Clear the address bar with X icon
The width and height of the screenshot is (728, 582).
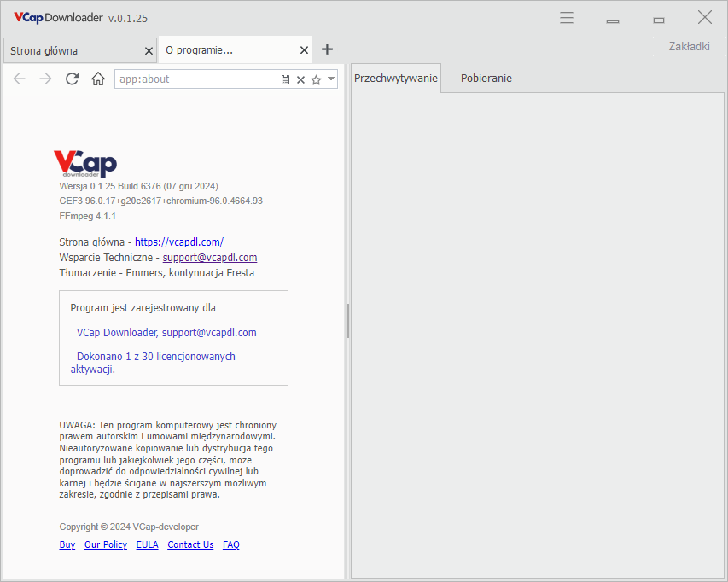(301, 80)
